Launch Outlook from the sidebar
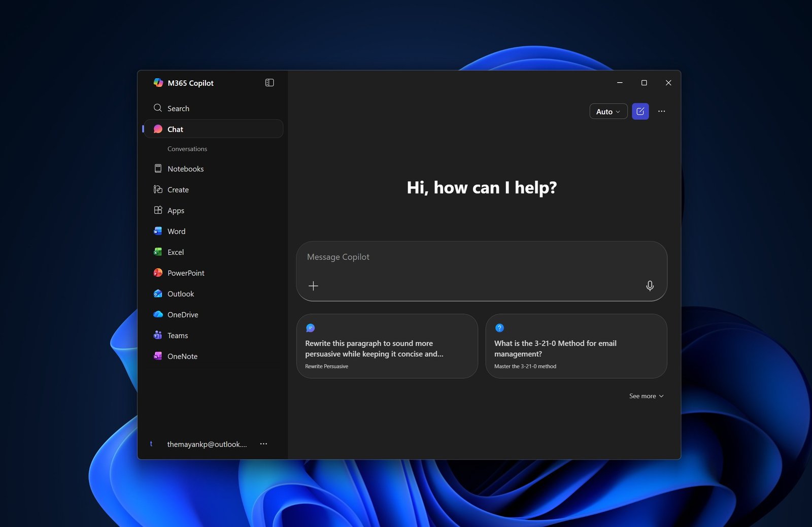This screenshot has height=527, width=812. point(181,293)
